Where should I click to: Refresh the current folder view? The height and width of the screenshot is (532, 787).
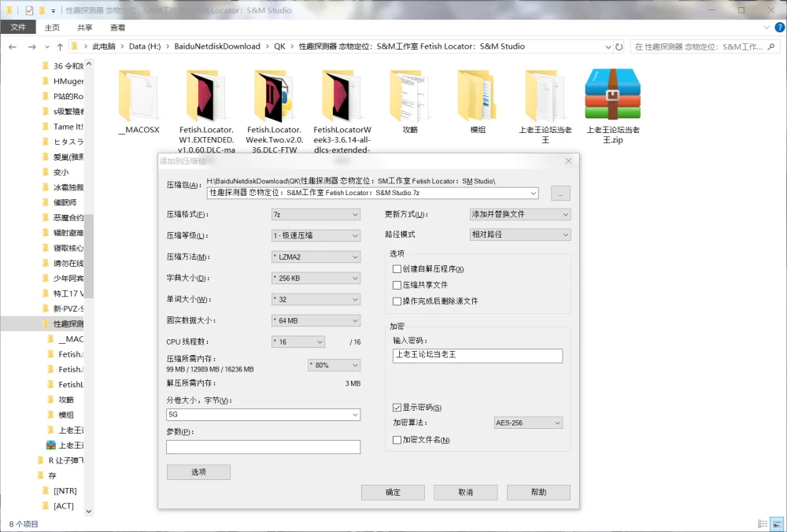click(x=619, y=46)
